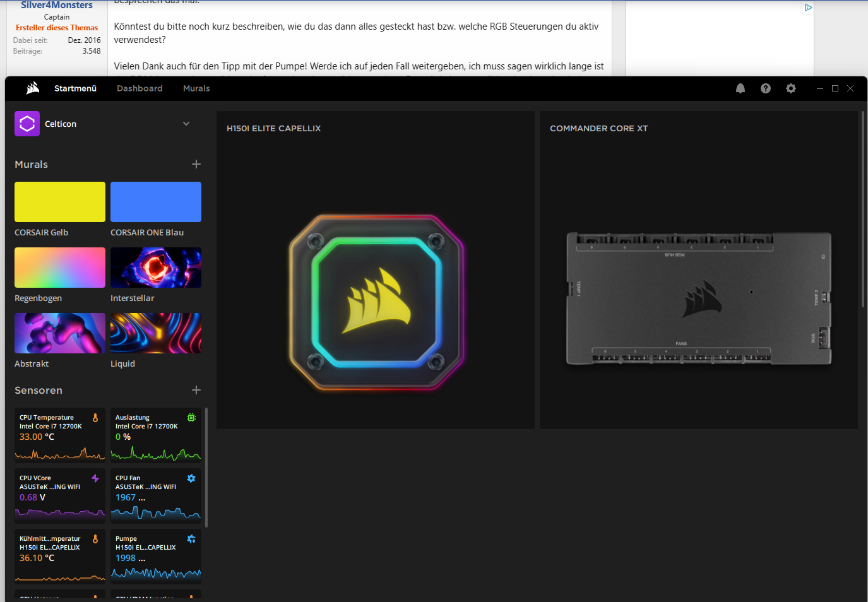Switch to the Murals tab

pos(196,88)
